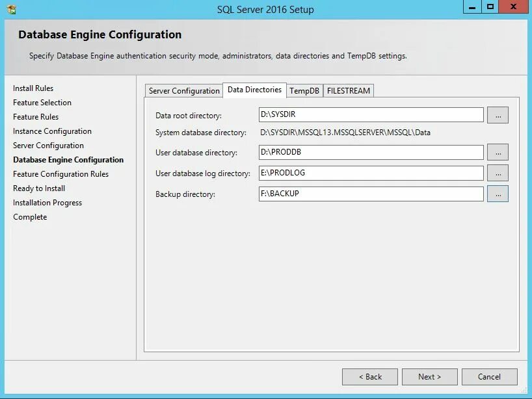
Task: Select the Install Rules step
Action: point(33,88)
